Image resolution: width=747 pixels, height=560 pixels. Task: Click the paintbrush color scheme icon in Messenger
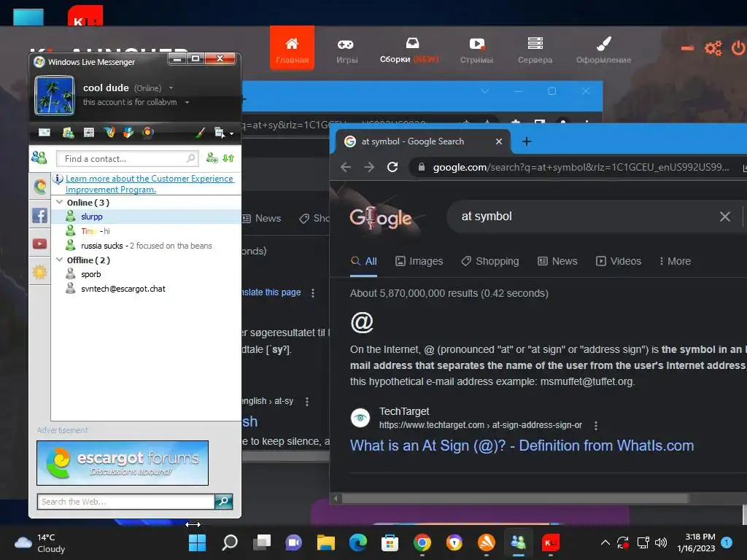coord(200,133)
